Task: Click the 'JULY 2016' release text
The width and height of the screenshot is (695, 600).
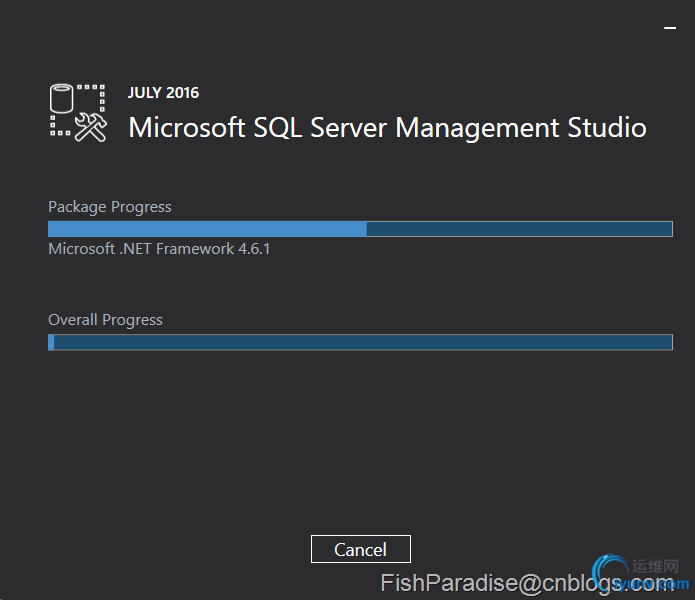Action: tap(164, 93)
